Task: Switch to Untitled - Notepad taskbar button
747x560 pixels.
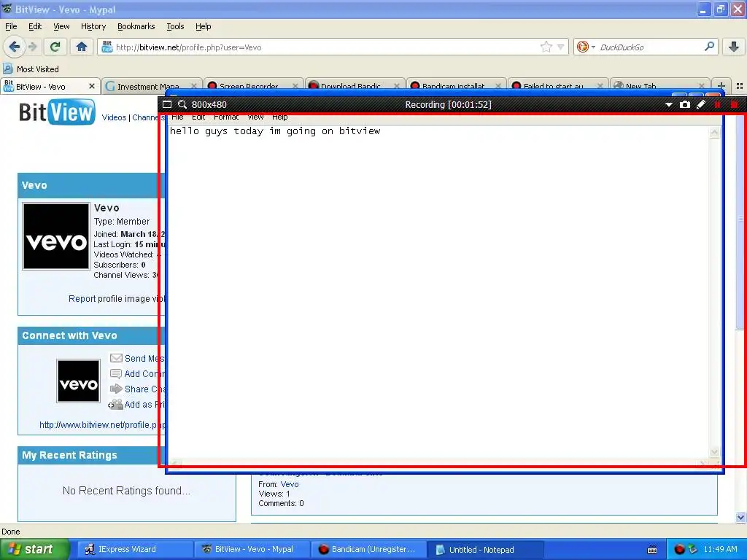Action: [x=485, y=549]
